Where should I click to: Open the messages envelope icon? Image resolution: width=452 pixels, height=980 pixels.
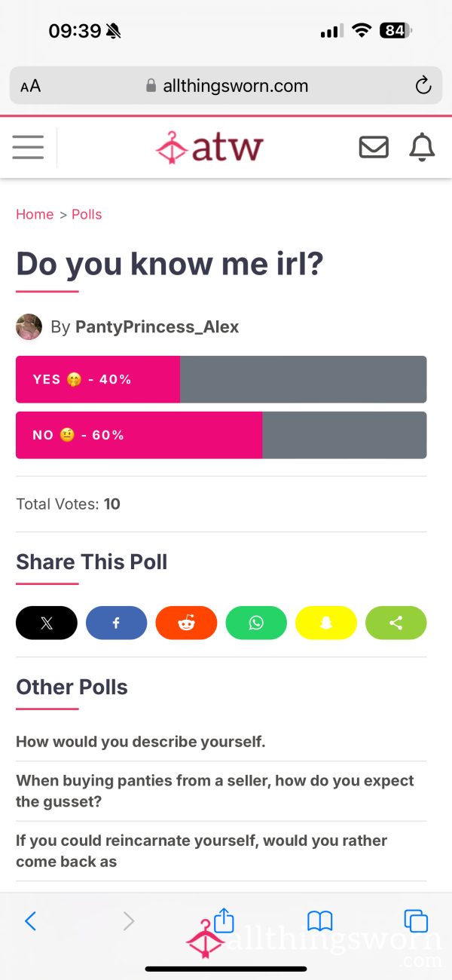tap(374, 147)
